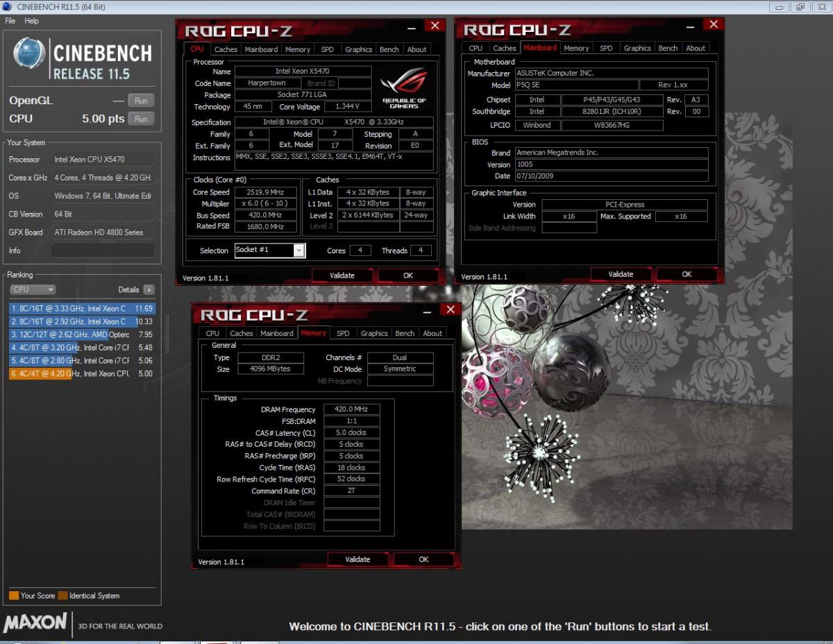Switch to CPU tab in Memory window
833x644 pixels.
coord(212,333)
